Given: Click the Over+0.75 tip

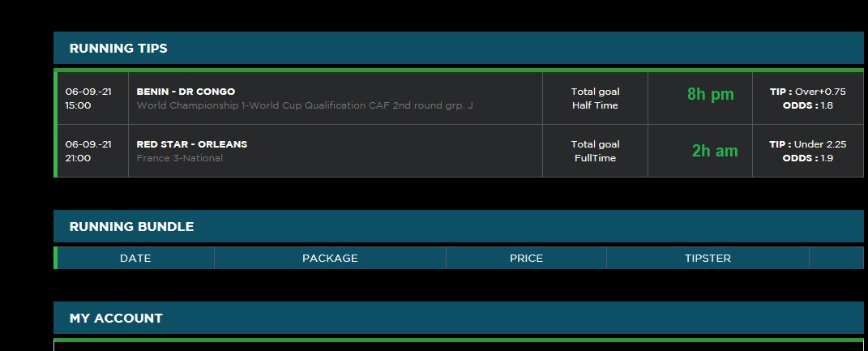Looking at the screenshot, I should click(820, 92).
